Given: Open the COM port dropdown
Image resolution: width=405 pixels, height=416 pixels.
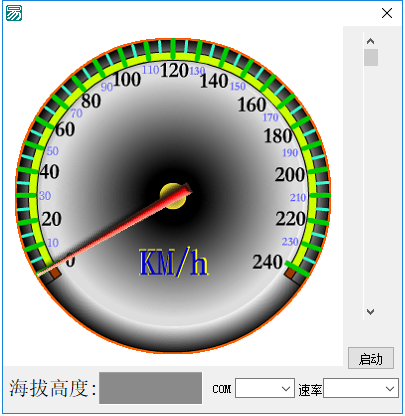Looking at the screenshot, I should [265, 388].
